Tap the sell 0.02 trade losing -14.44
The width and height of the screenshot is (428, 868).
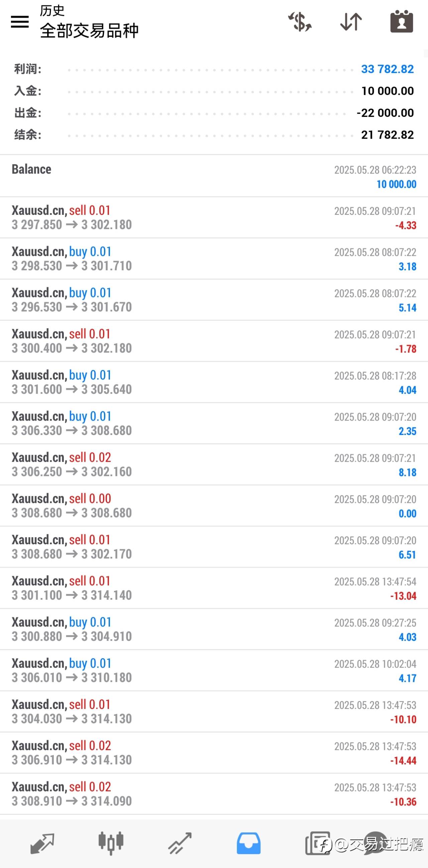(x=214, y=753)
